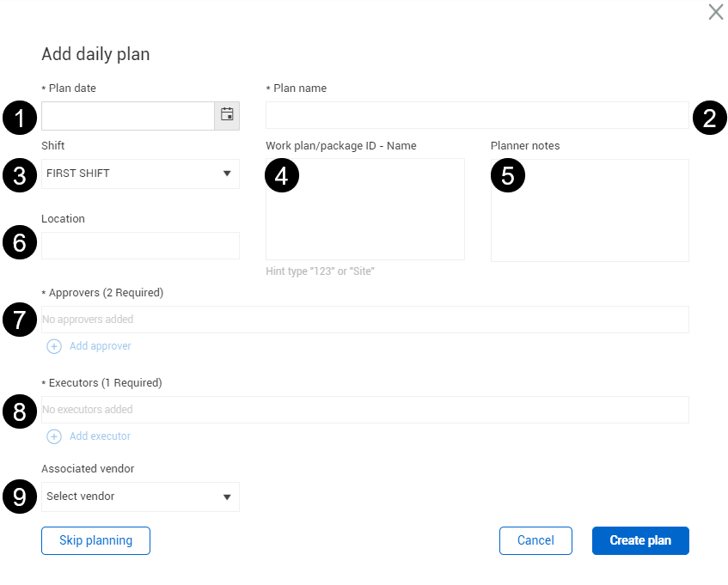Click the Add approver link
Viewport: 728px width, 585px height.
click(101, 346)
